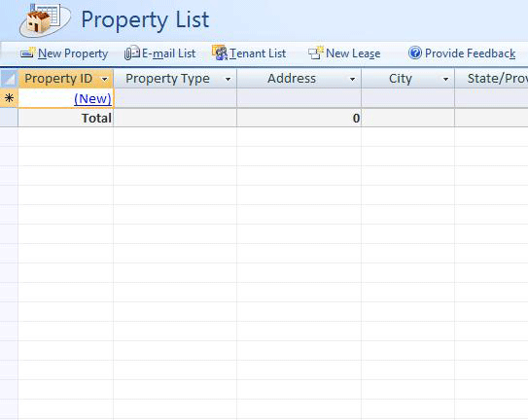Click the Provide Feedback question-mark icon

(415, 52)
